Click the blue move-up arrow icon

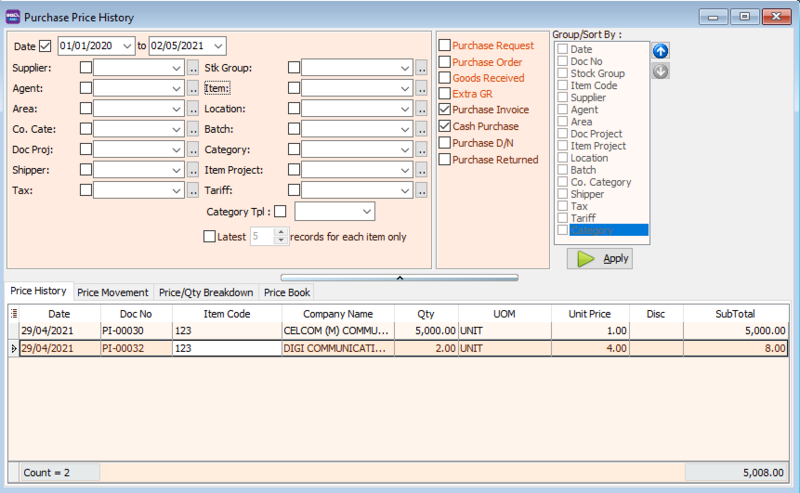pyautogui.click(x=660, y=51)
